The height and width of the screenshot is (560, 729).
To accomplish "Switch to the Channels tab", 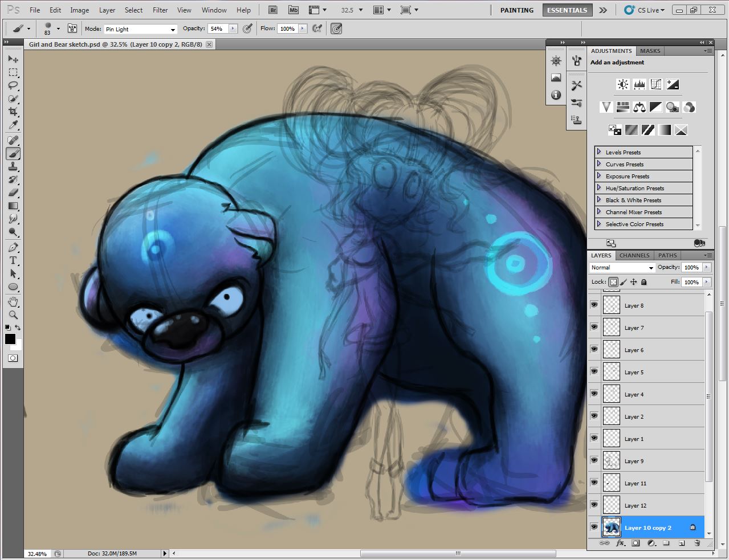I will click(634, 255).
